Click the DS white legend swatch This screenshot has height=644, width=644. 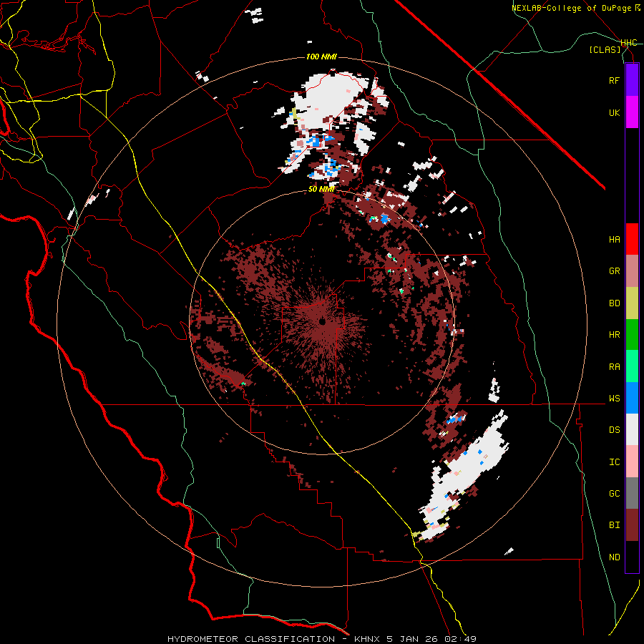632,429
